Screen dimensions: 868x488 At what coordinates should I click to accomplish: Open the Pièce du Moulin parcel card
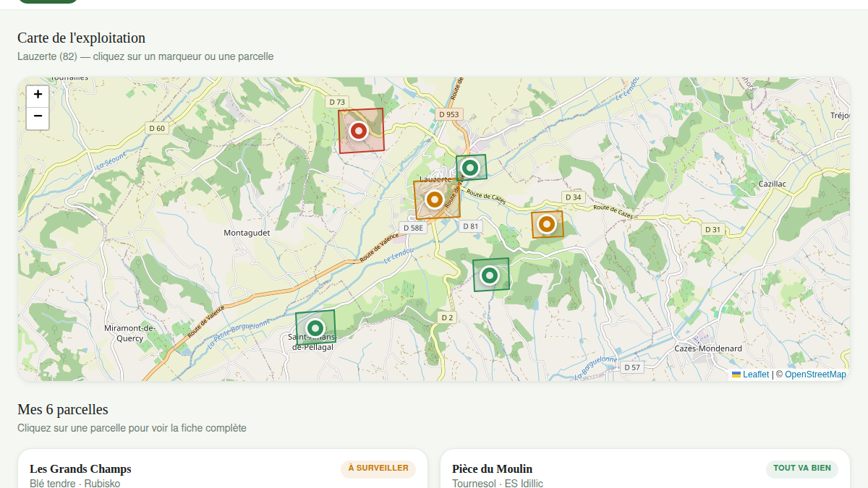(645, 468)
